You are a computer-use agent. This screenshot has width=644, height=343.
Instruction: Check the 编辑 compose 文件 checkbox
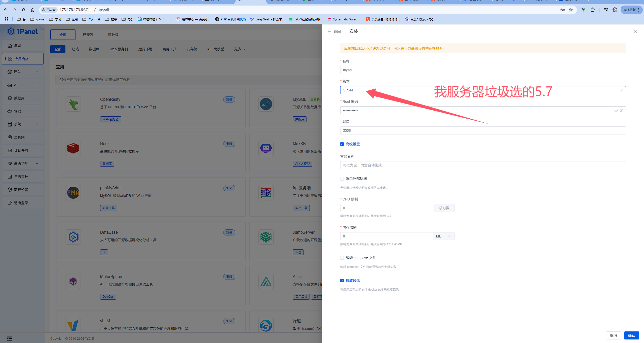(342, 258)
